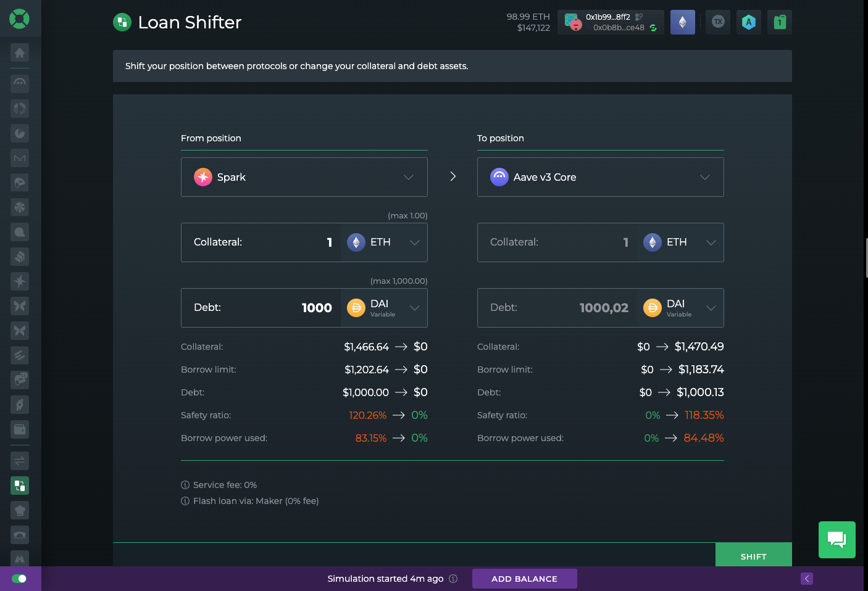Click the '118.35%' safety ratio value
Viewport: 868px width, 591px height.
704,415
